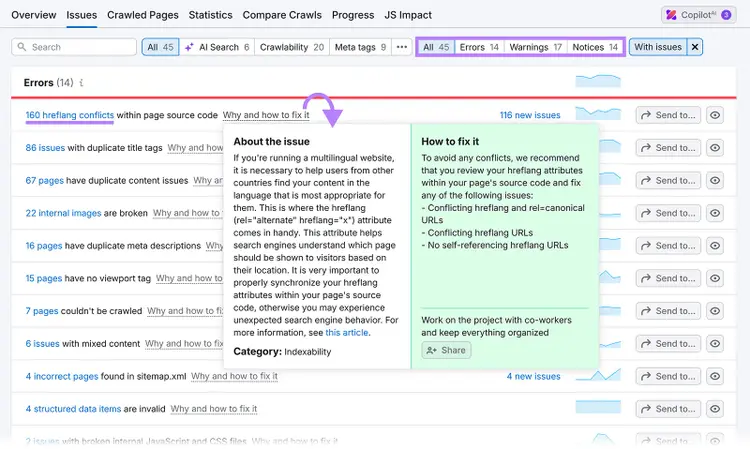Viewport: 750px width, 449px height.
Task: Show only Errors 14
Action: (479, 47)
